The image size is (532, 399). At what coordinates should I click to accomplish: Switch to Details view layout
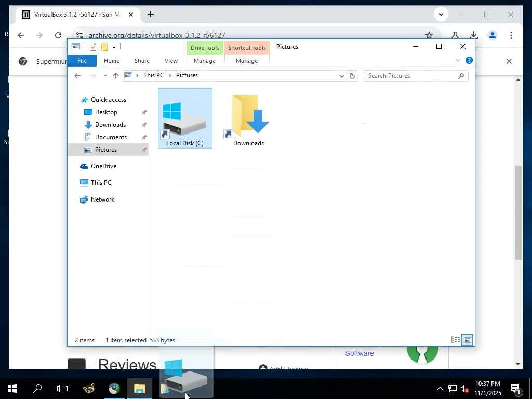click(x=455, y=340)
